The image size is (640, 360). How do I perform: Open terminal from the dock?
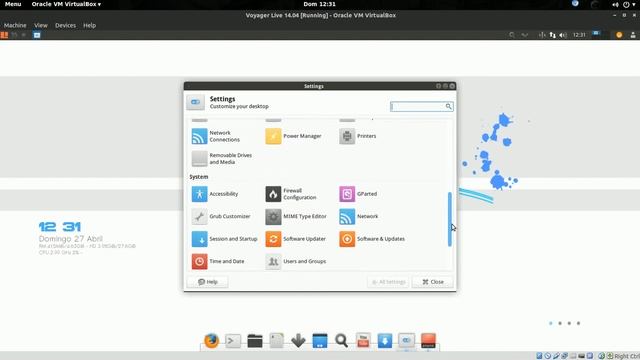click(233, 340)
